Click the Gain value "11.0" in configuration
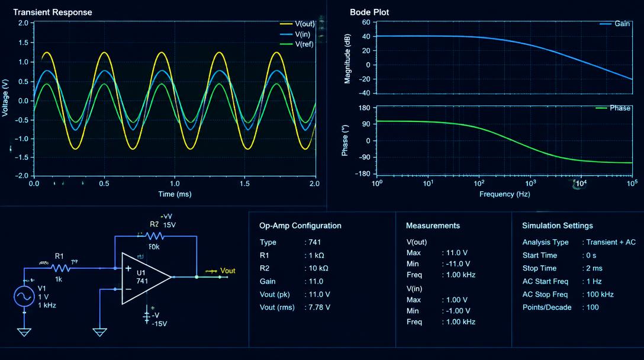The image size is (644, 360). [x=316, y=281]
